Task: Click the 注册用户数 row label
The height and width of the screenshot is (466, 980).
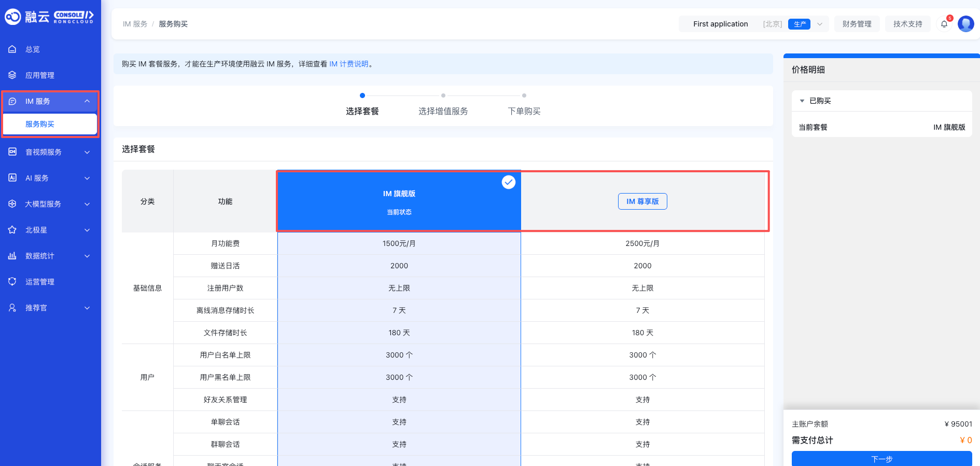Action: (226, 288)
